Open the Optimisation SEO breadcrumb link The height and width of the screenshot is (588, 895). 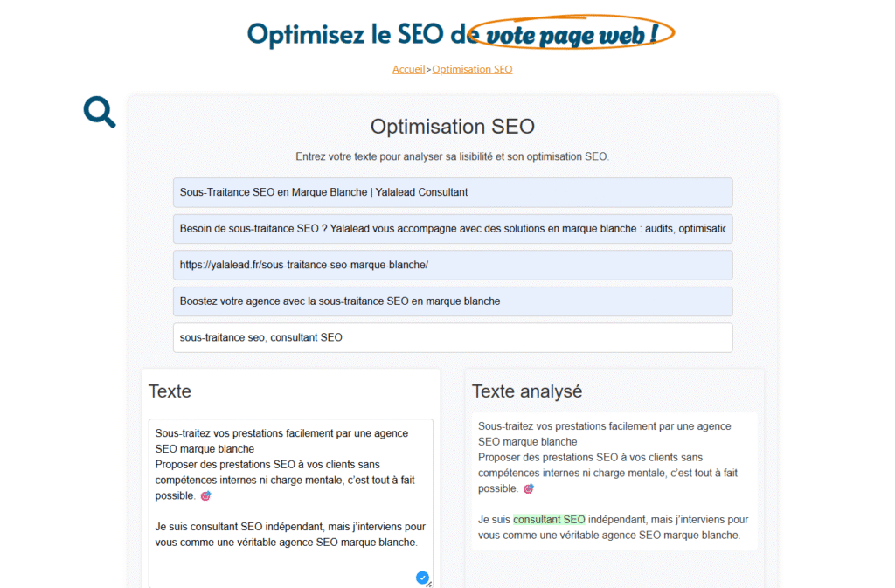tap(472, 69)
